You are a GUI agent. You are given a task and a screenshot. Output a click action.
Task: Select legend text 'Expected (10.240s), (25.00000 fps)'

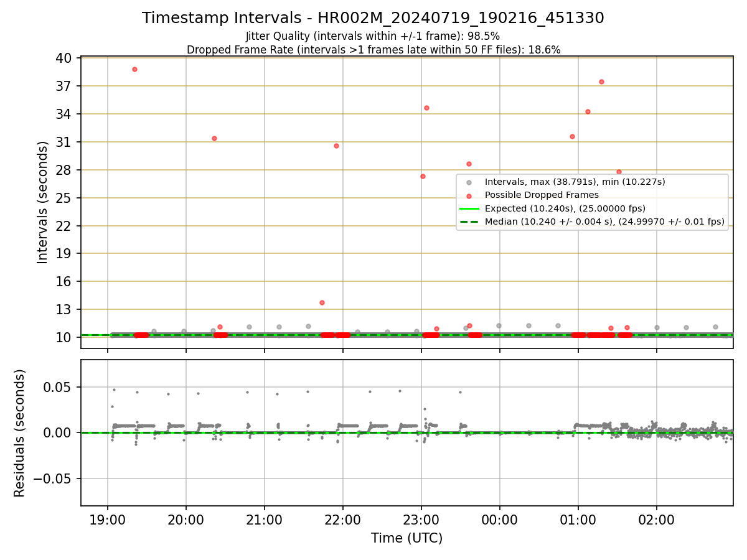[565, 208]
